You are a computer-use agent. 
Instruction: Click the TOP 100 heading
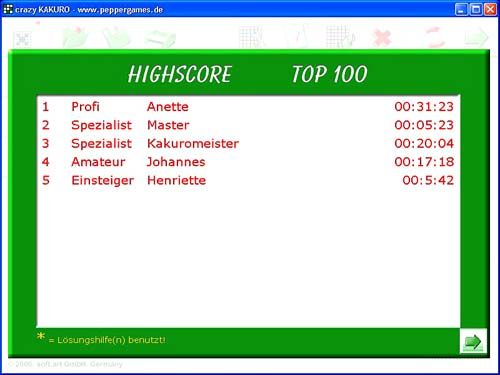point(330,74)
